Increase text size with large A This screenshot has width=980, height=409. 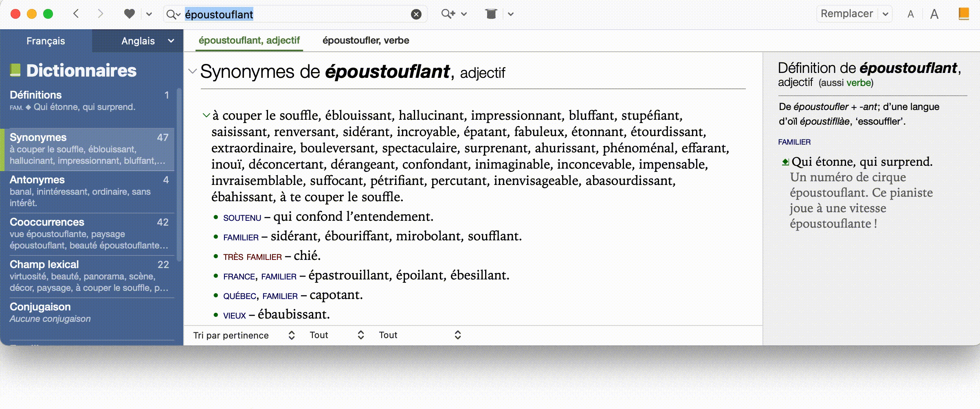tap(934, 15)
